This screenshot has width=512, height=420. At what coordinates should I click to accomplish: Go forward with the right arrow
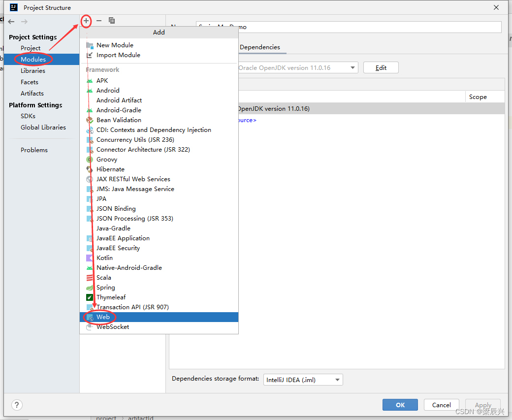coord(24,22)
